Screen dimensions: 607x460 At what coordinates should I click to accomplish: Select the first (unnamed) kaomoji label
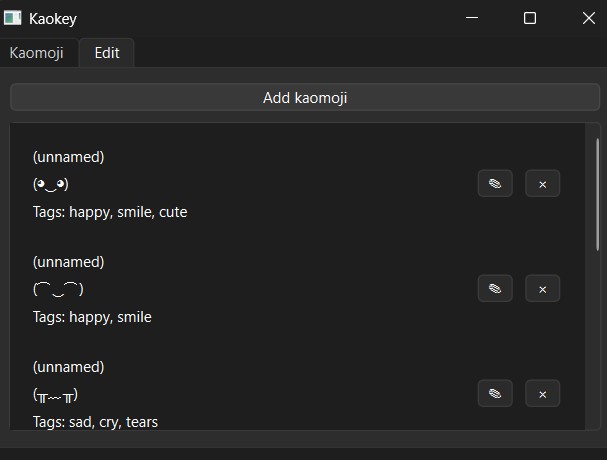point(69,157)
